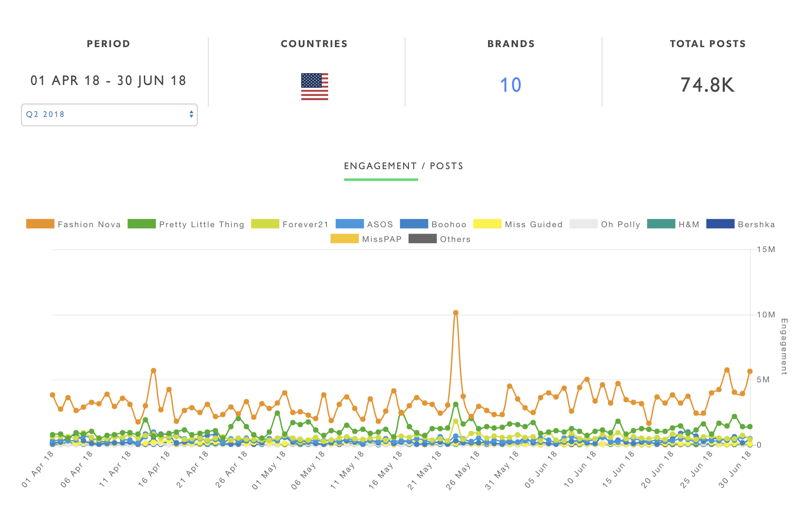Click the BRANDS heading
This screenshot has width=812, height=515.
point(511,44)
